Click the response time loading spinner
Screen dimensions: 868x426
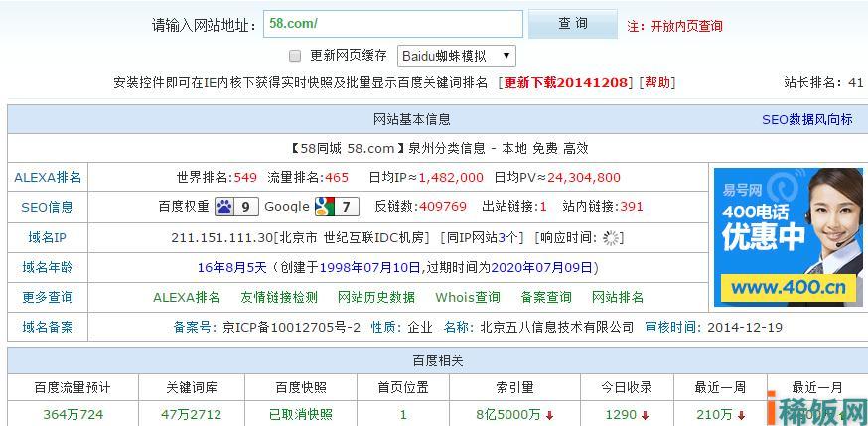[x=611, y=238]
